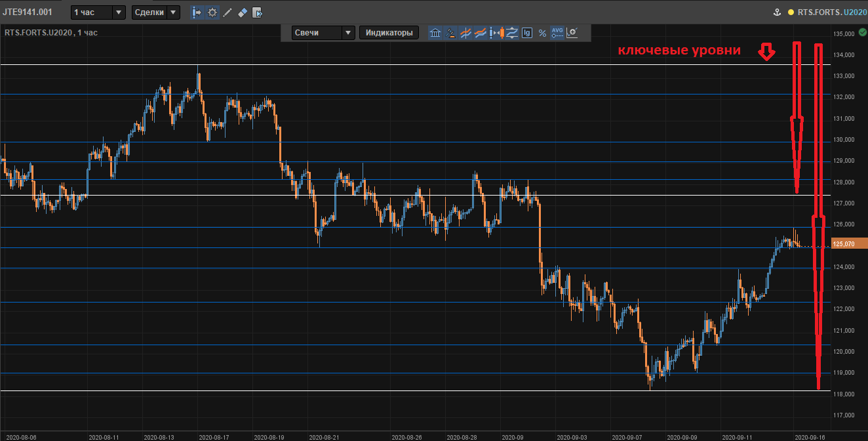Toggle the auto-scroll to last bar icon
This screenshot has width=868, height=441.
click(x=197, y=12)
